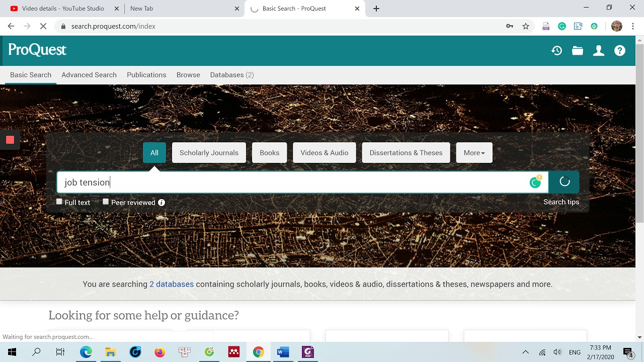
Task: Open Microsoft Word from the taskbar
Action: point(283,352)
